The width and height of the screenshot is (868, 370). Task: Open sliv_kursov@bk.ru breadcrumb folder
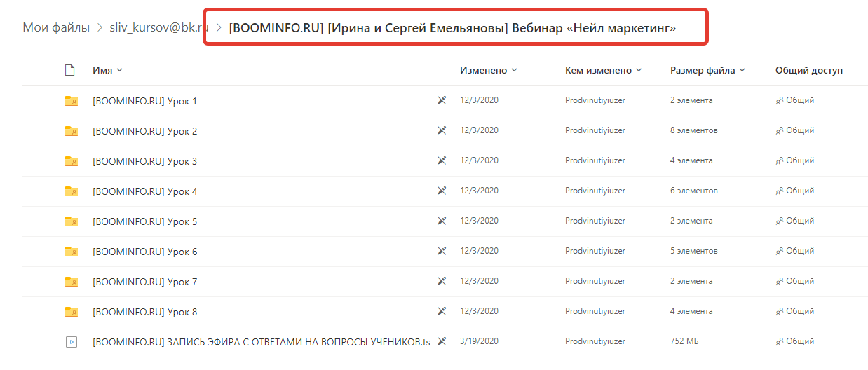point(159,28)
